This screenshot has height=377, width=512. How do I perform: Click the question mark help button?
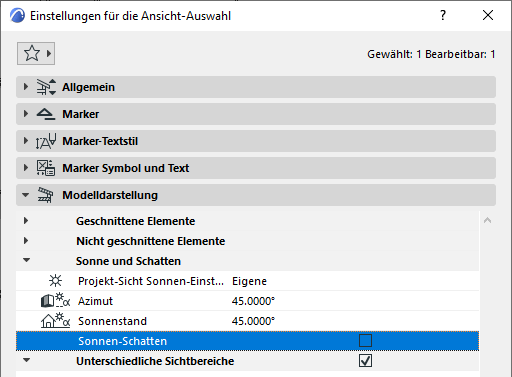pyautogui.click(x=443, y=15)
